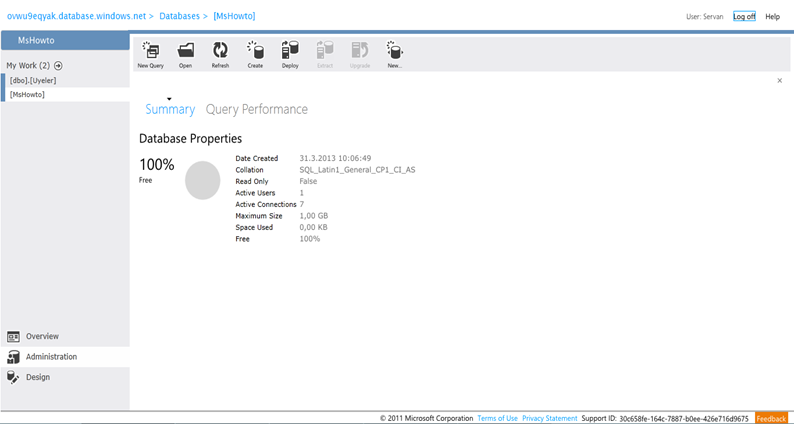Open the Help link
The height and width of the screenshot is (424, 794).
[772, 17]
